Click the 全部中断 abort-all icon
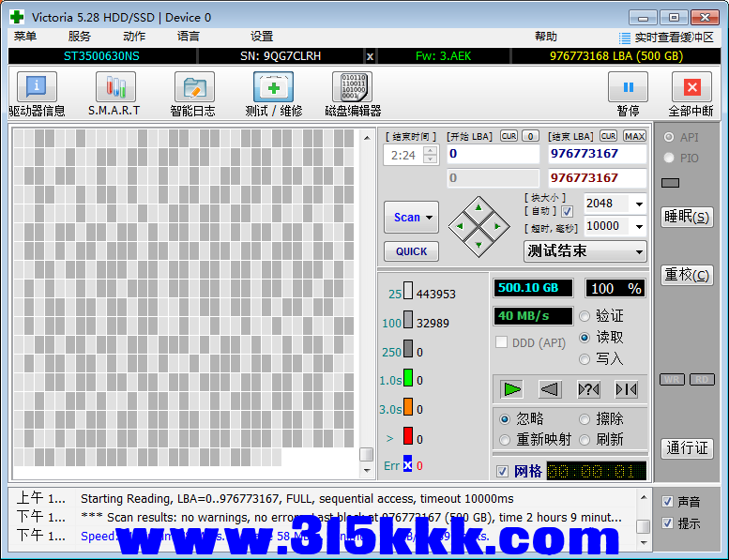 (691, 88)
